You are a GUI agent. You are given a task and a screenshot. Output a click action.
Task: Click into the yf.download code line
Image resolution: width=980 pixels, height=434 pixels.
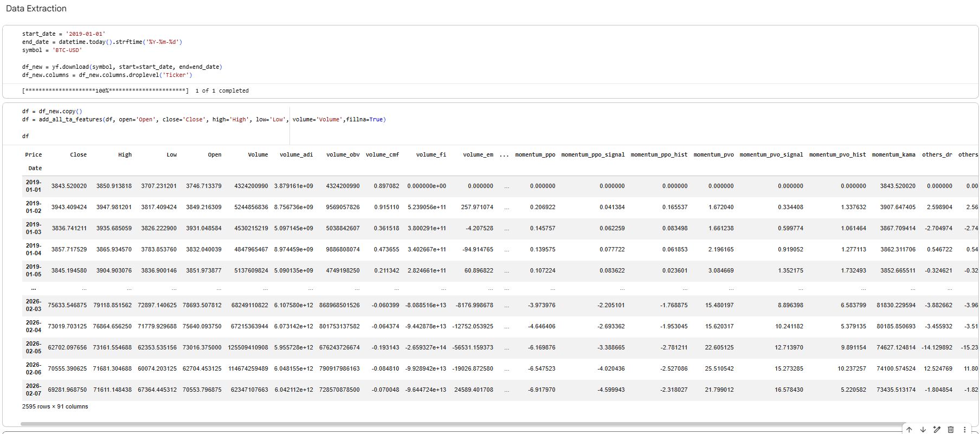[122, 67]
